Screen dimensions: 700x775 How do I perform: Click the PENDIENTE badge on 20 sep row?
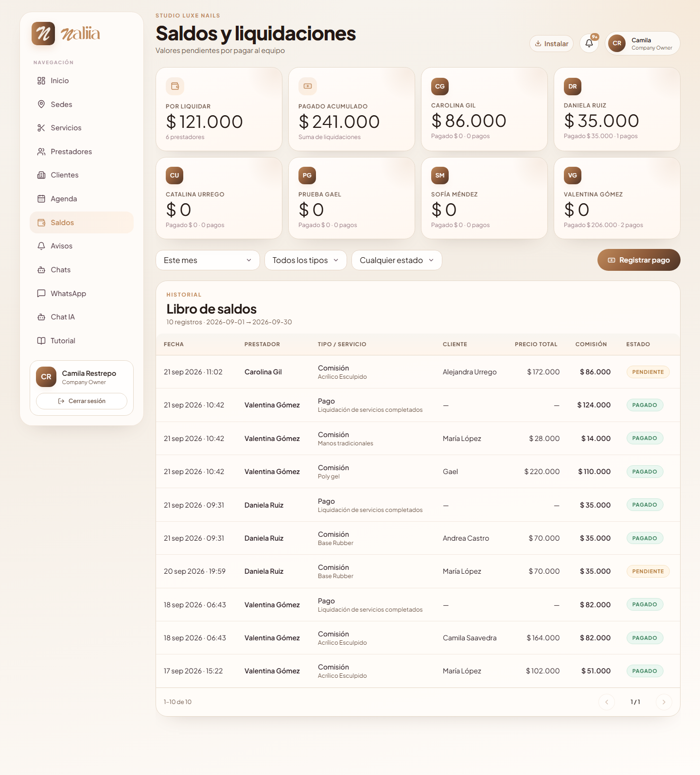click(648, 571)
